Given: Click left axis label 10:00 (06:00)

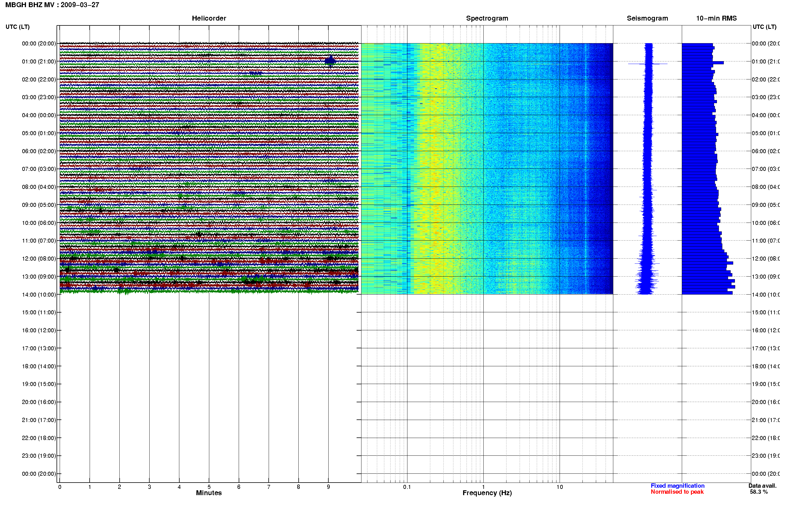Looking at the screenshot, I should (x=39, y=223).
